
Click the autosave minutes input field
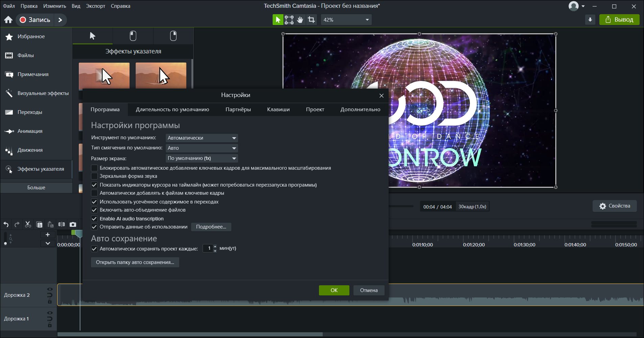[208, 248]
